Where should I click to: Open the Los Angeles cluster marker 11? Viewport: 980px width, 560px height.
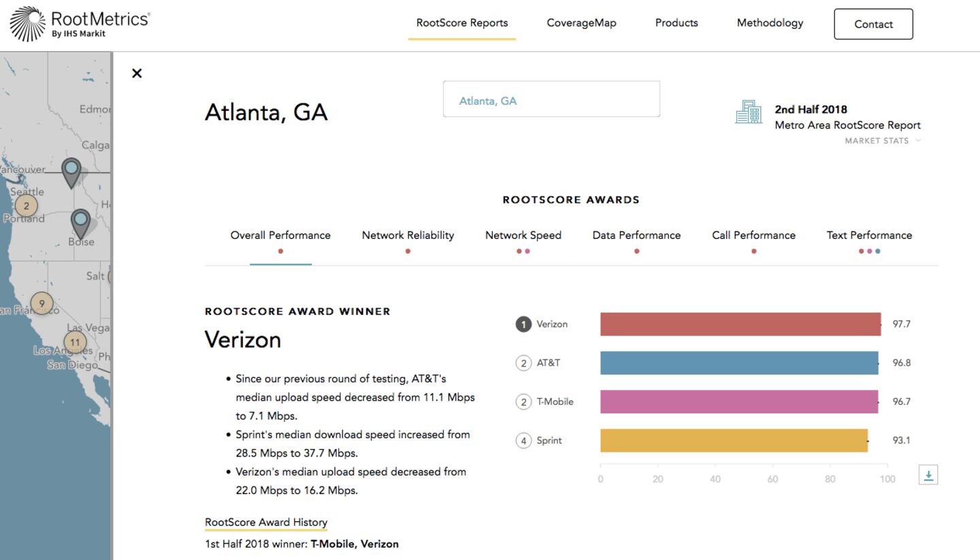pyautogui.click(x=75, y=343)
